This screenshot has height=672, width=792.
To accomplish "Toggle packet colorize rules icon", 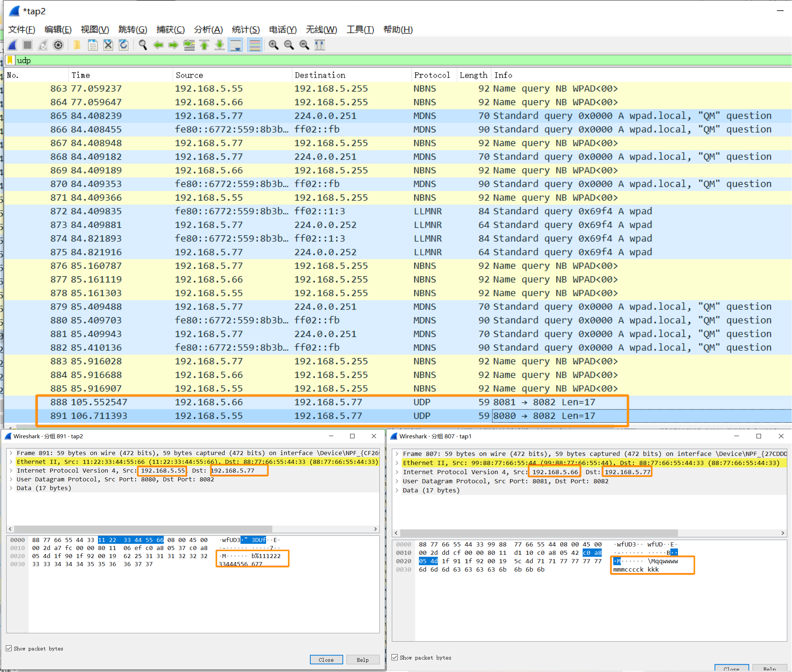I will pos(254,45).
